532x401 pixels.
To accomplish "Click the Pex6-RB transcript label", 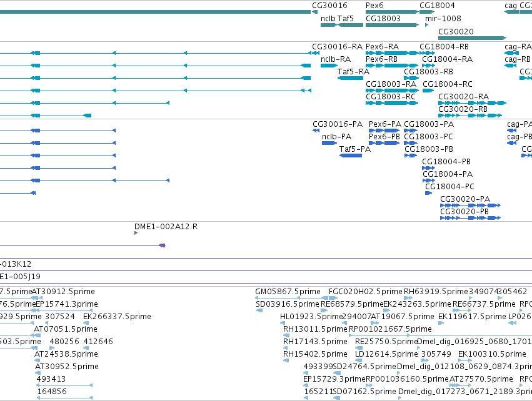I will tap(381, 59).
